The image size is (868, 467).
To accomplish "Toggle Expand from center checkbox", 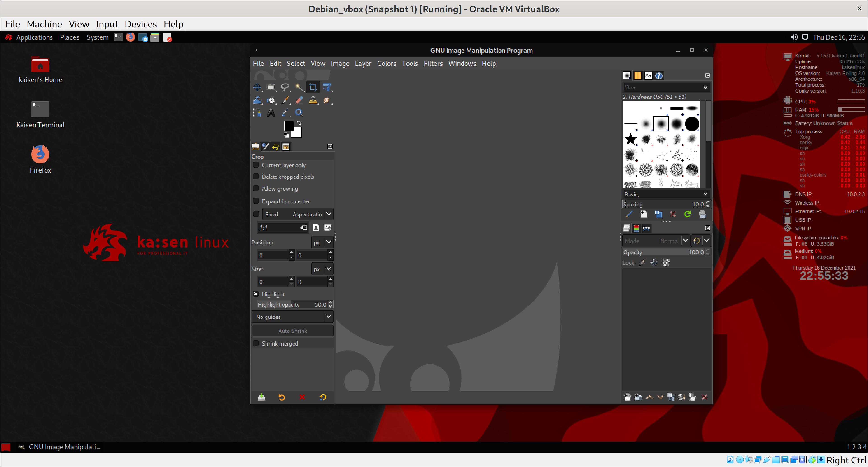I will pos(256,201).
